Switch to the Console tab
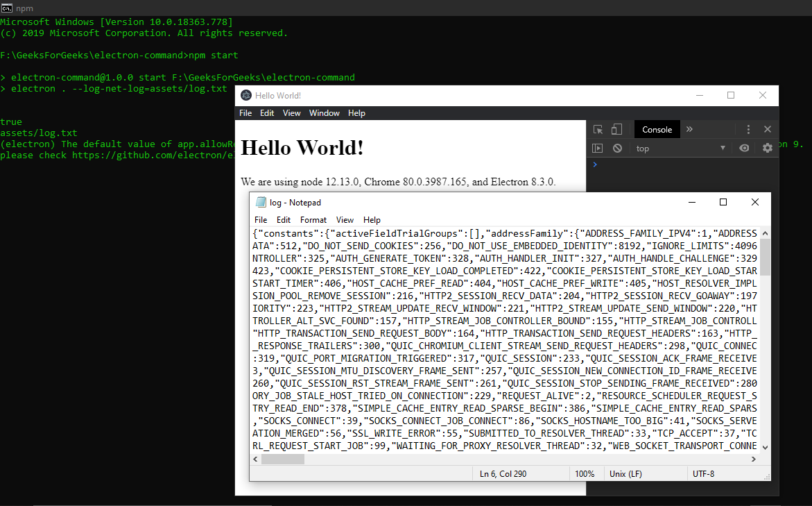Viewport: 812px width, 506px height. (x=657, y=130)
